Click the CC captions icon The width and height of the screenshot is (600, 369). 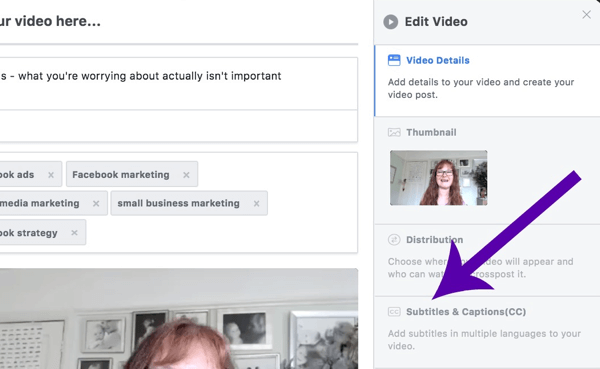tap(394, 312)
